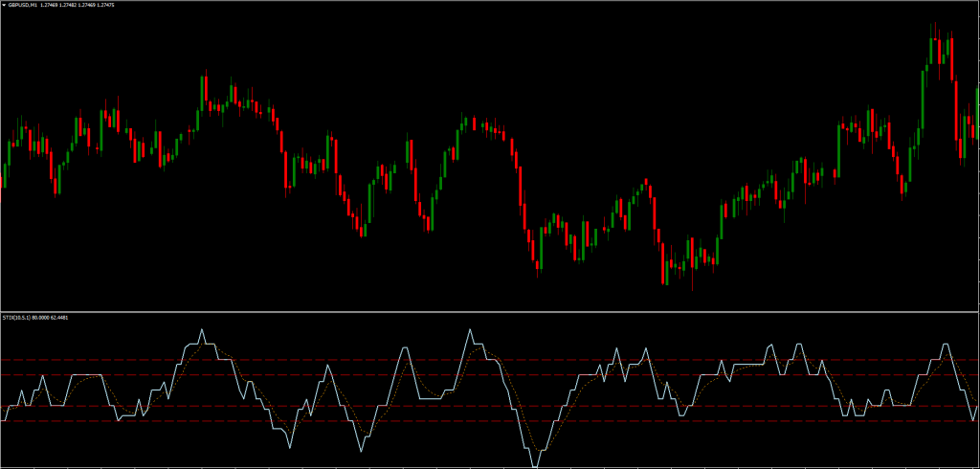
Task: Click the STIX values 80.0000 62.4481
Action: 53,317
